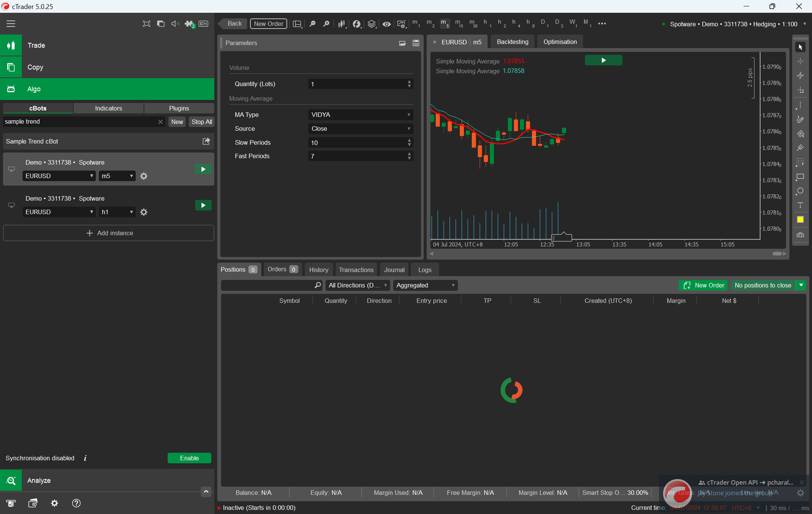Show more timeframes with ellipsis button
The height and width of the screenshot is (514, 812).
602,23
